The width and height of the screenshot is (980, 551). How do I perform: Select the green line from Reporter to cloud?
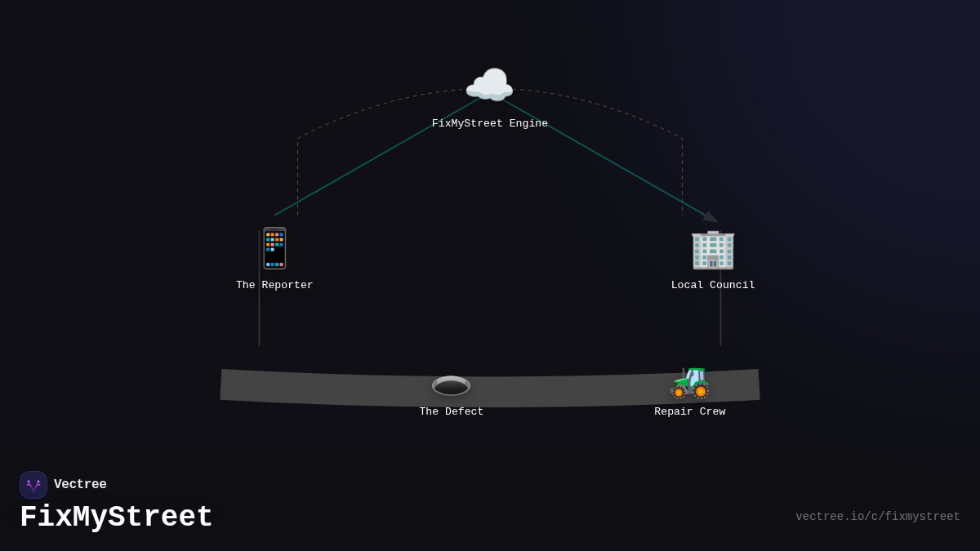click(x=376, y=157)
